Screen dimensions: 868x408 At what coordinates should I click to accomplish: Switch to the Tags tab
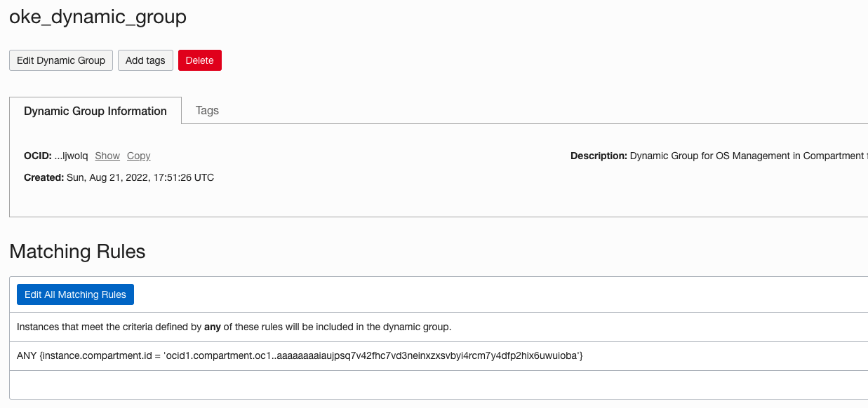pyautogui.click(x=207, y=111)
